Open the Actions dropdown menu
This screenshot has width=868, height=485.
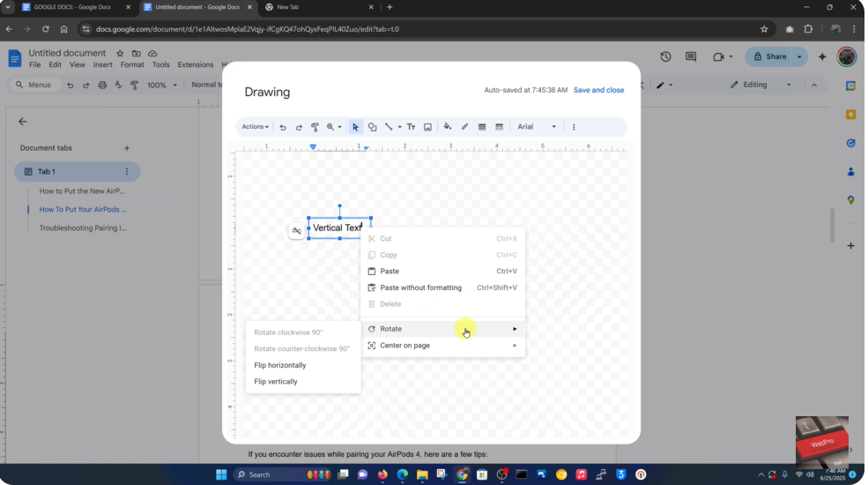click(x=255, y=127)
